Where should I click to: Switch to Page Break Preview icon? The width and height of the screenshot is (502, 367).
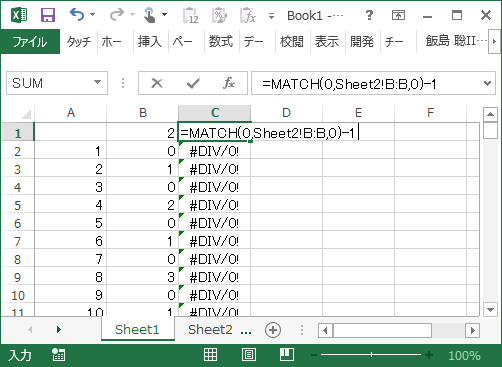click(x=287, y=355)
